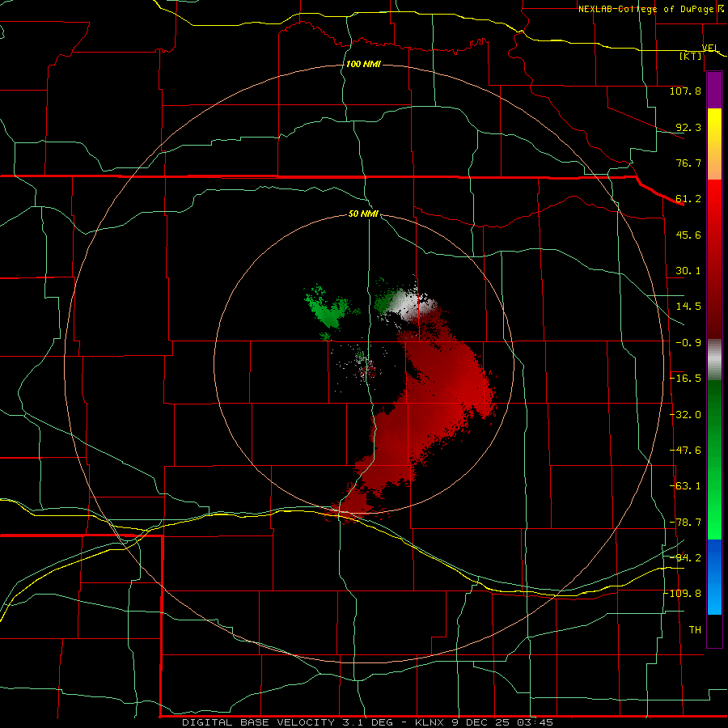This screenshot has height=728, width=728.
Task: Click the TH label under the color bar
Action: [x=695, y=630]
